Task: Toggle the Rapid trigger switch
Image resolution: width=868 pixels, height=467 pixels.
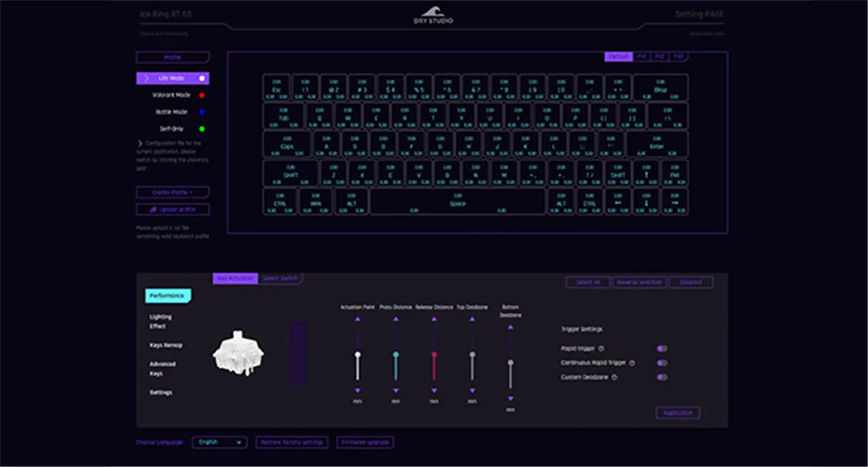Action: pos(662,349)
